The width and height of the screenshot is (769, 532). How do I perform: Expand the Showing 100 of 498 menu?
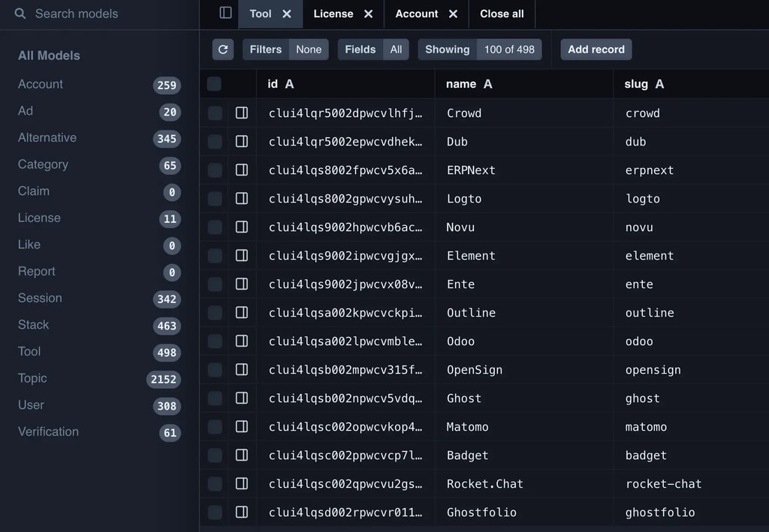(479, 50)
